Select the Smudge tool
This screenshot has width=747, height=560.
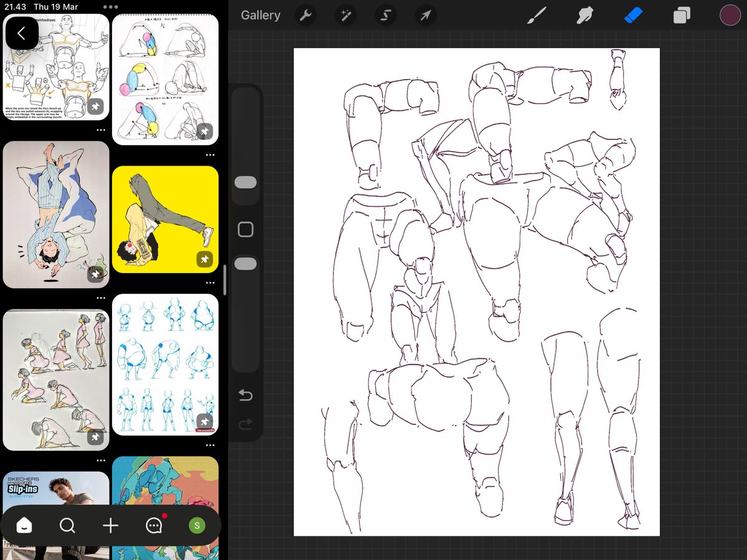[x=585, y=16]
